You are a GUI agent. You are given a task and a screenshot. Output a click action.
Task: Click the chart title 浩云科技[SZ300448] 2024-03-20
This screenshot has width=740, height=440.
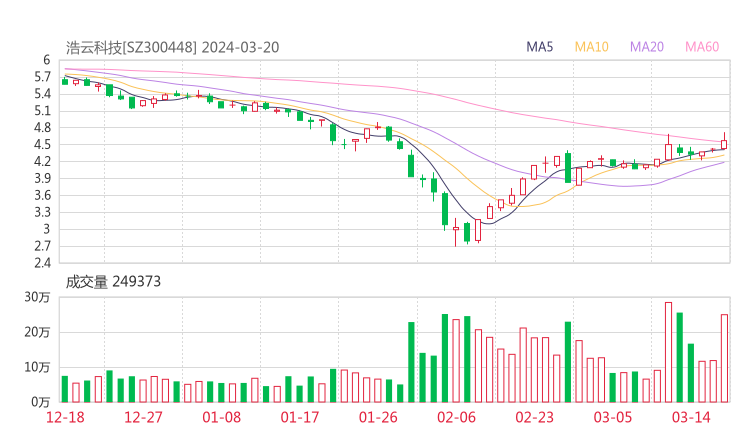[x=172, y=48]
